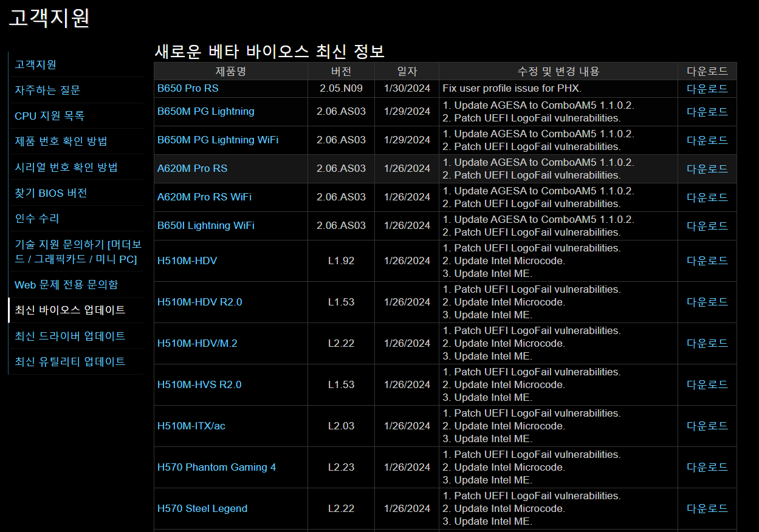This screenshot has width=759, height=532.
Task: Open H570 Phantom Gaming 4 link
Action: tap(216, 467)
